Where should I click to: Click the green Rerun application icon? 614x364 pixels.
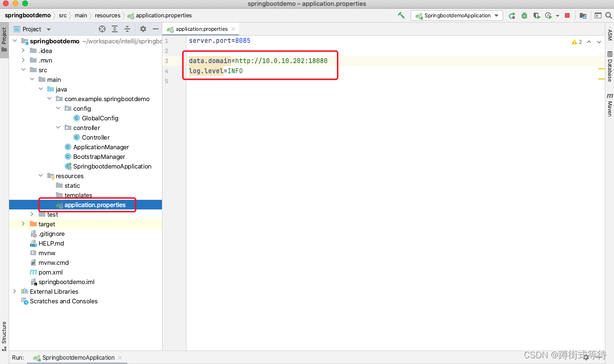coord(512,15)
